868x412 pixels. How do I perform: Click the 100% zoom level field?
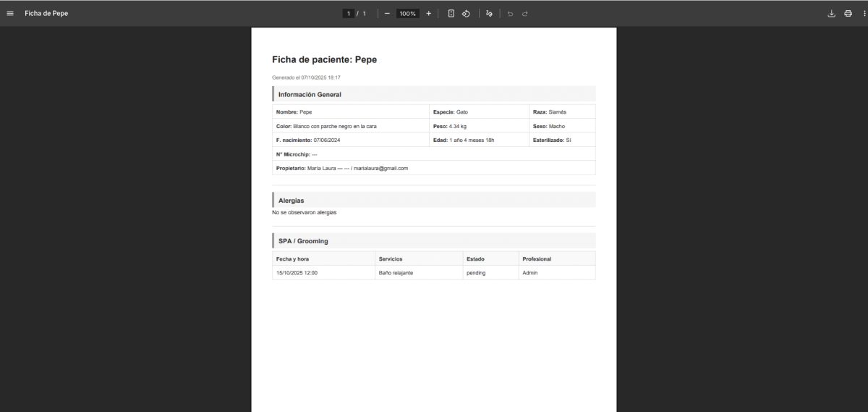(x=407, y=13)
